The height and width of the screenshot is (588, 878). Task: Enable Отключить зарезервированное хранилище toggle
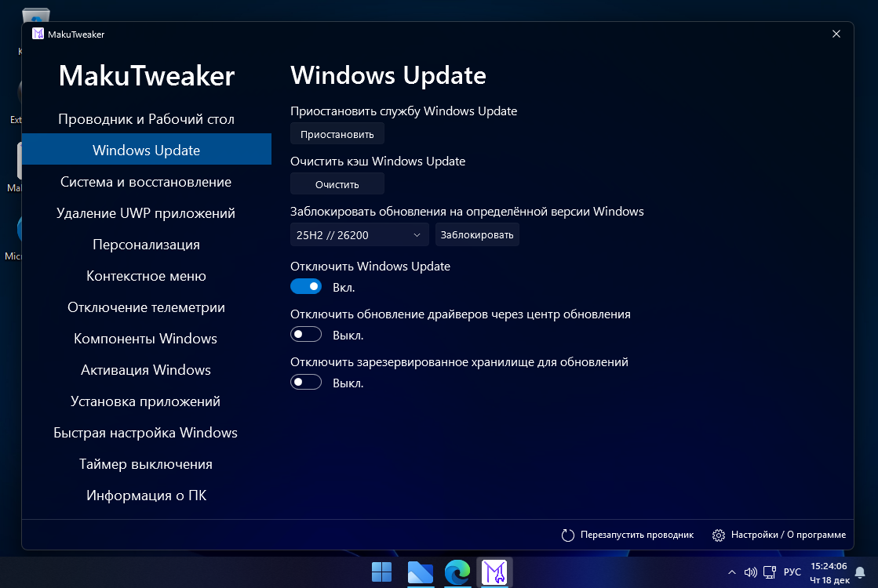tap(306, 382)
